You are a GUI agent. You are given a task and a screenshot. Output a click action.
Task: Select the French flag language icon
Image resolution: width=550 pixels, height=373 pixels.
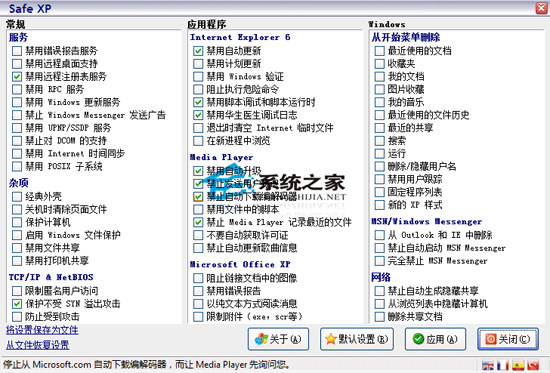point(503,365)
